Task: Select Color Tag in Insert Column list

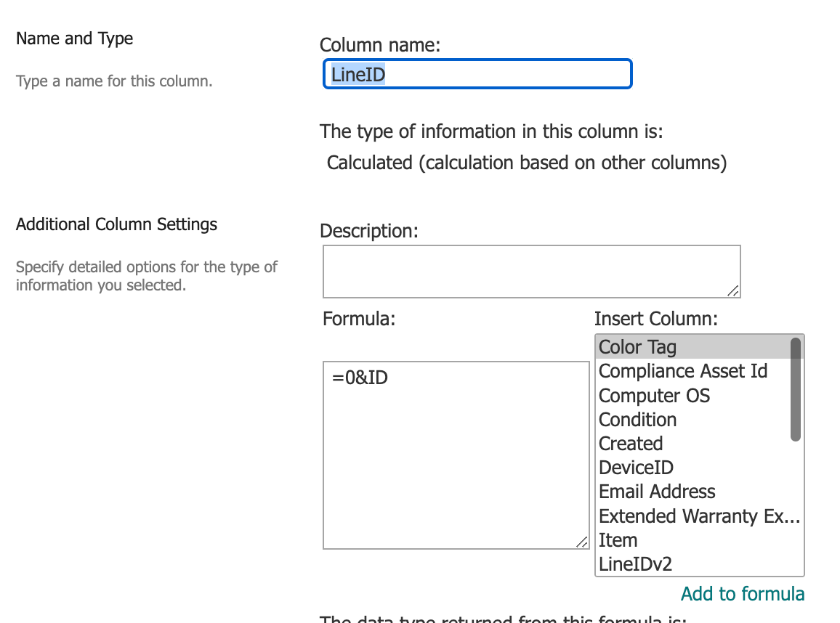Action: click(x=638, y=347)
